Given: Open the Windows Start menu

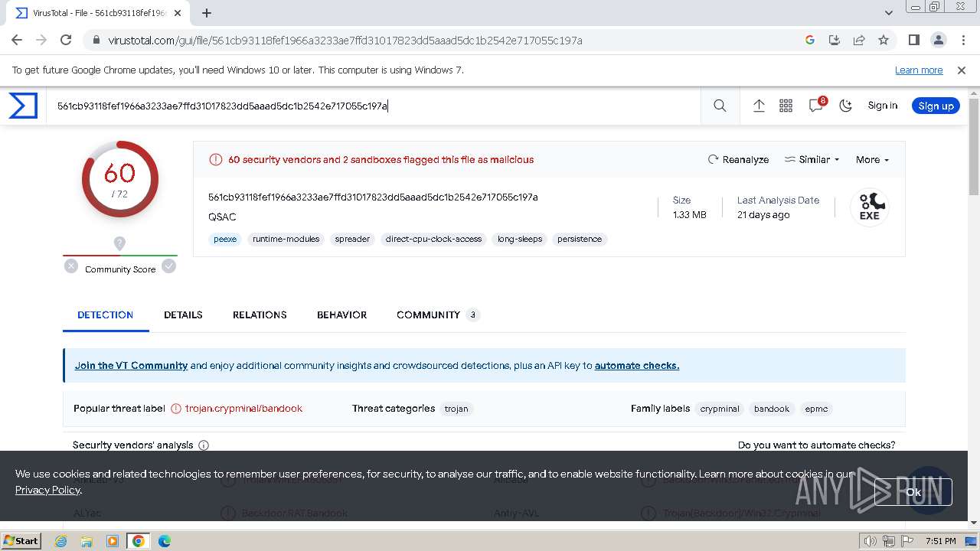Looking at the screenshot, I should coord(21,540).
